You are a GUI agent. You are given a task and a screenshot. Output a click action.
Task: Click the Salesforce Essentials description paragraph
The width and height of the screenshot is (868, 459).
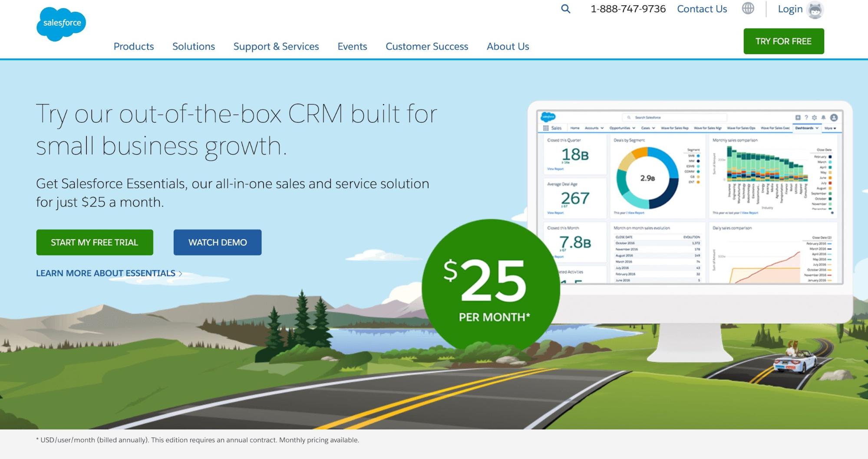(x=232, y=193)
